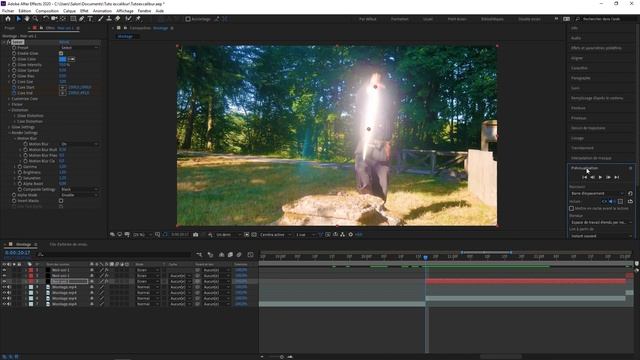Select the Unified Camera tool
This screenshot has width=640, height=360.
click(x=54, y=19)
